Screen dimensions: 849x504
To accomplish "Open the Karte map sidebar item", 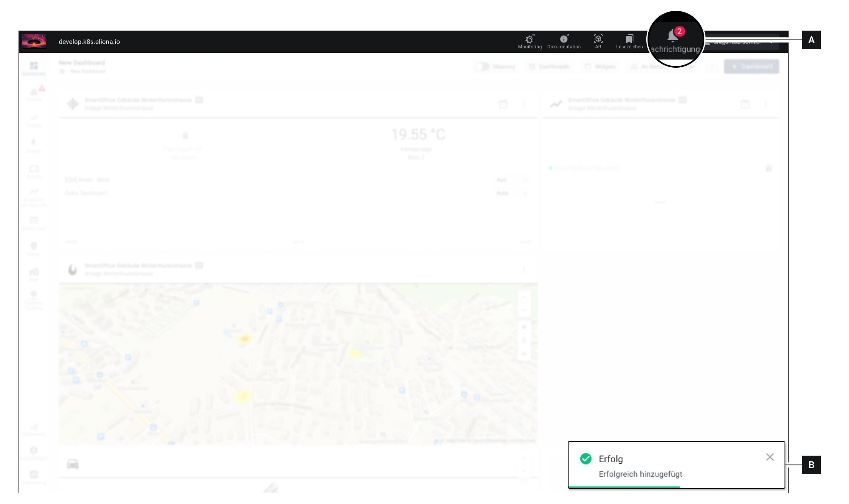I will pyautogui.click(x=33, y=249).
